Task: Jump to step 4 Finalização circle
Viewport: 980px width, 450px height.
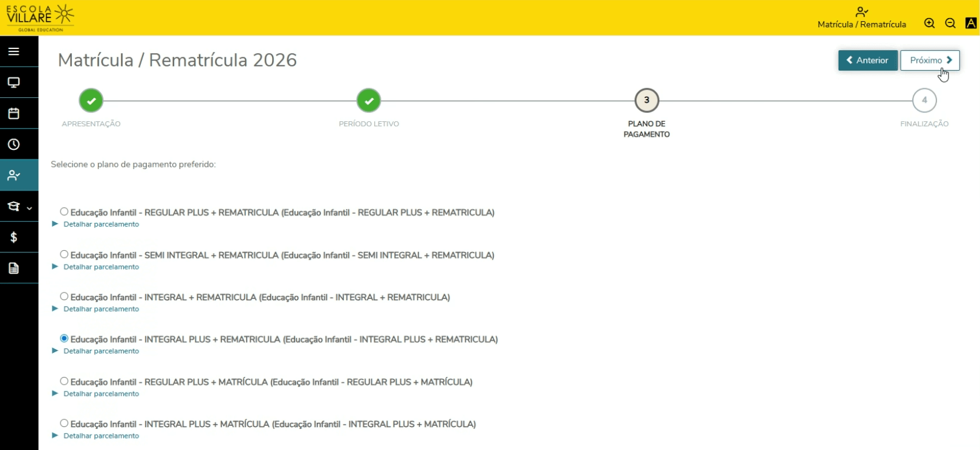Action: [924, 100]
